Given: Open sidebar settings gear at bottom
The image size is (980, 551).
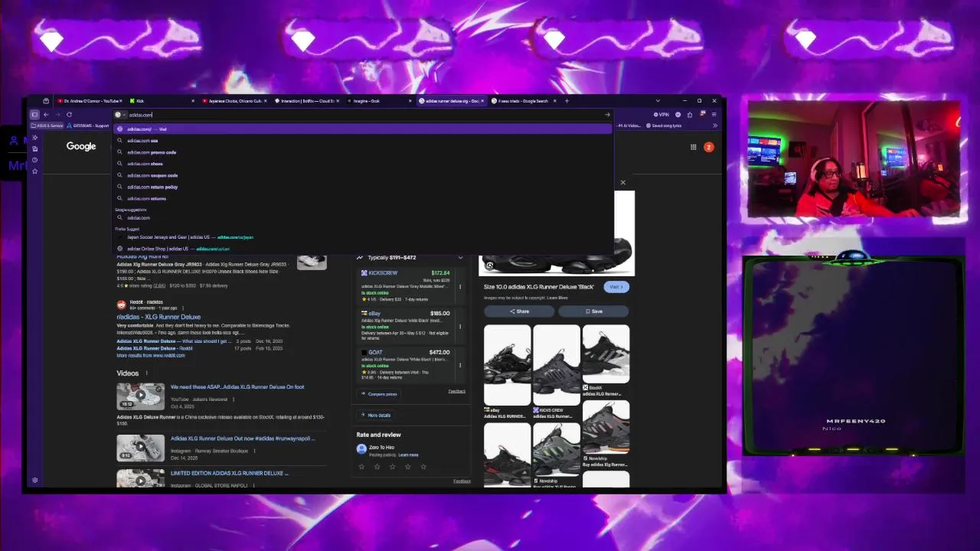Looking at the screenshot, I should [34, 481].
